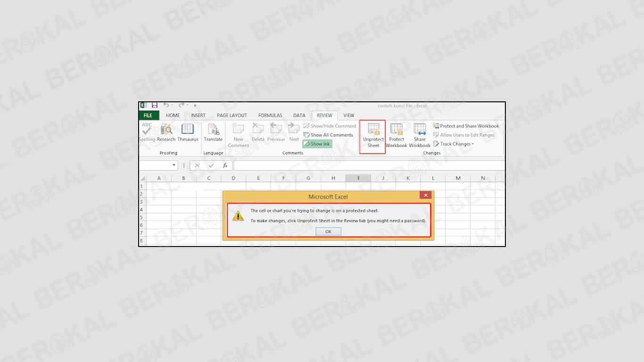Select column C header
Viewport: 644px width, 362px height.
coord(209,178)
